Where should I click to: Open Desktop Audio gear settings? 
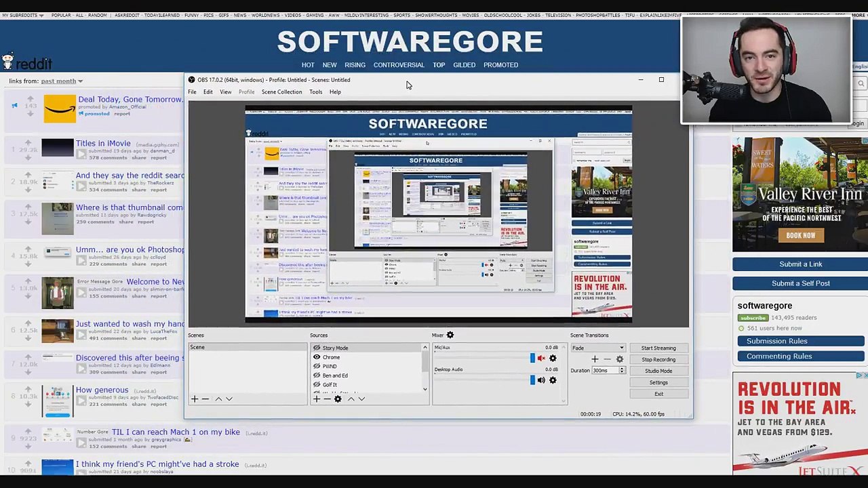(553, 380)
